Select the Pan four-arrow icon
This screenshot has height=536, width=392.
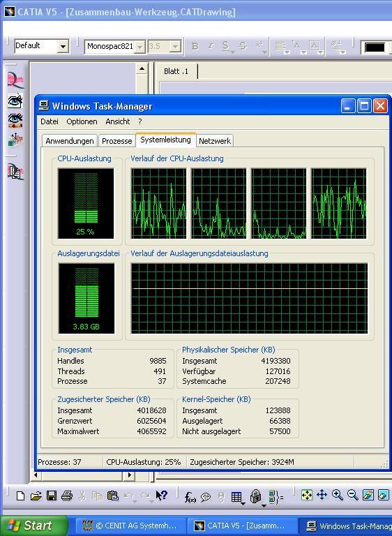pyautogui.click(x=322, y=495)
